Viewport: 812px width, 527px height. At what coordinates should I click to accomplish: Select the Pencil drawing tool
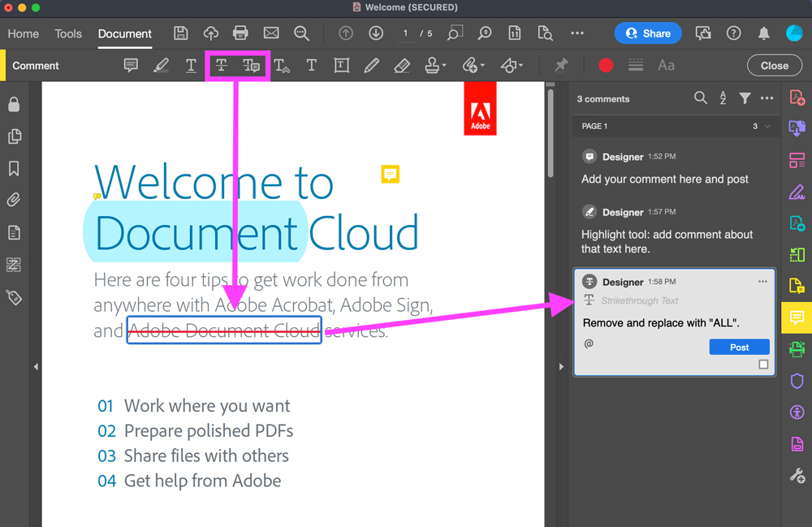[371, 65]
